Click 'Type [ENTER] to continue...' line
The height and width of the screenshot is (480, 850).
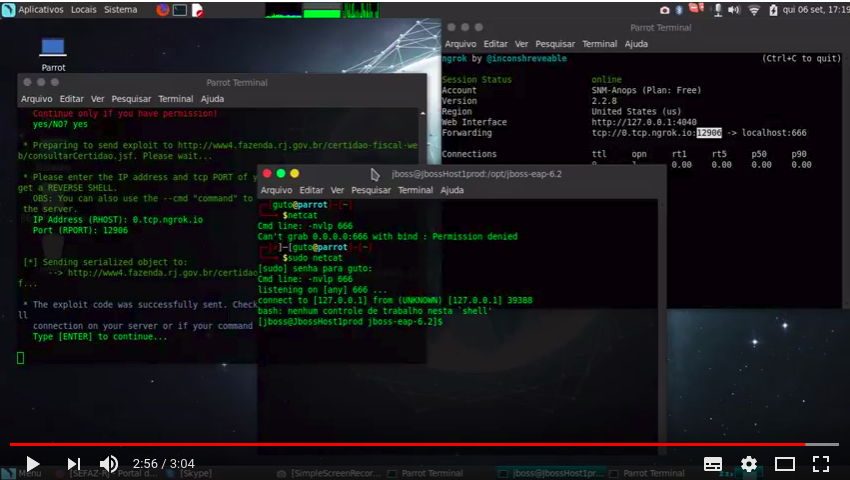coord(100,336)
